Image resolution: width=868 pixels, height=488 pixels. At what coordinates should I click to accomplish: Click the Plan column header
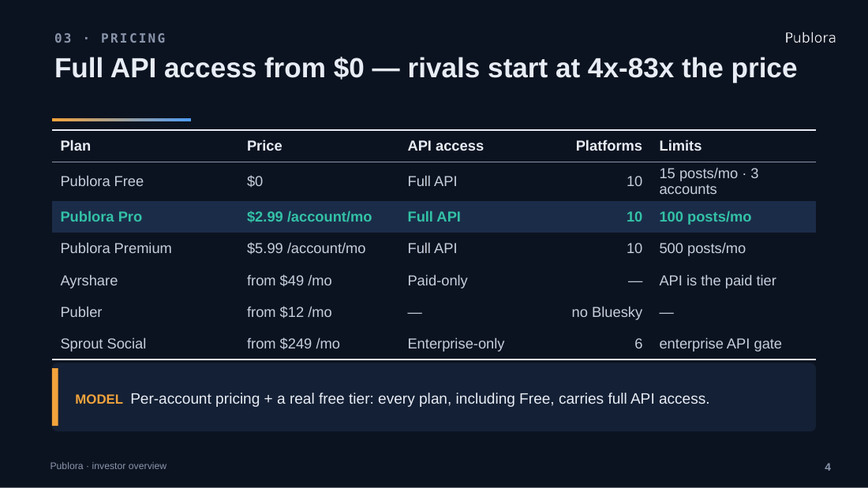75,146
